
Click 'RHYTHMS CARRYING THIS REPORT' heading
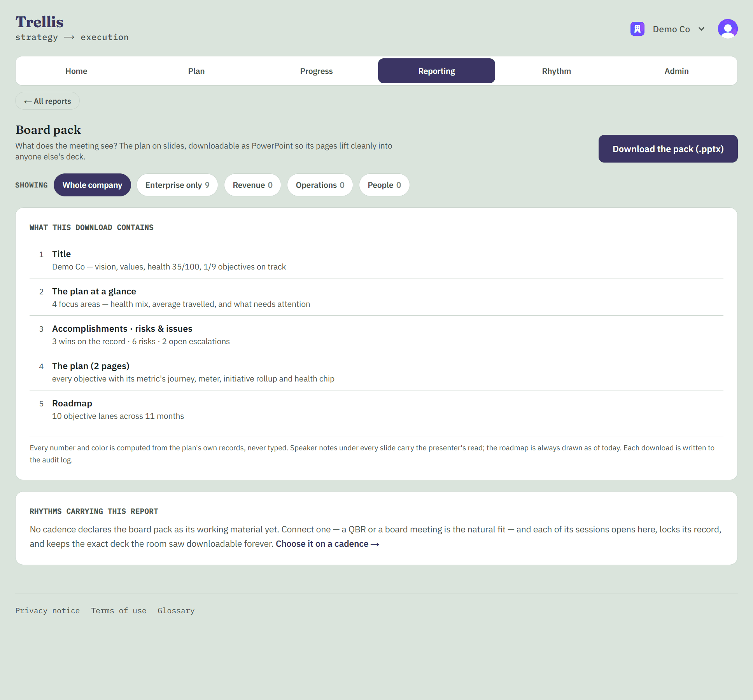(94, 511)
